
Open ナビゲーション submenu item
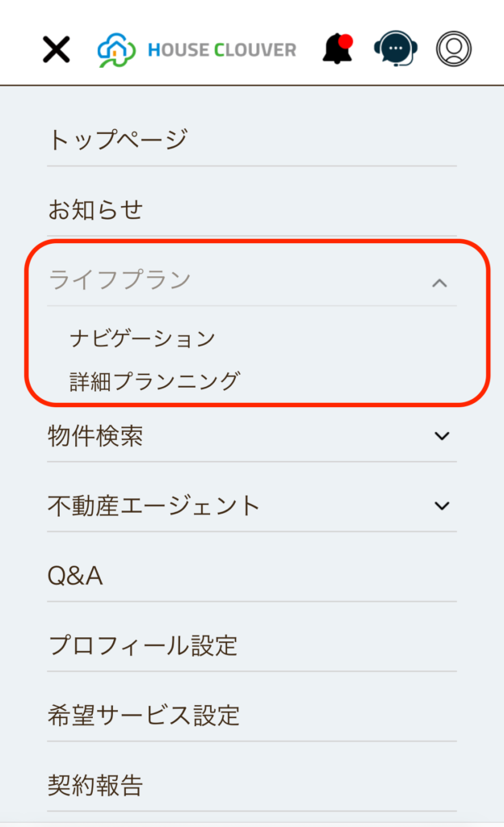[x=142, y=338]
